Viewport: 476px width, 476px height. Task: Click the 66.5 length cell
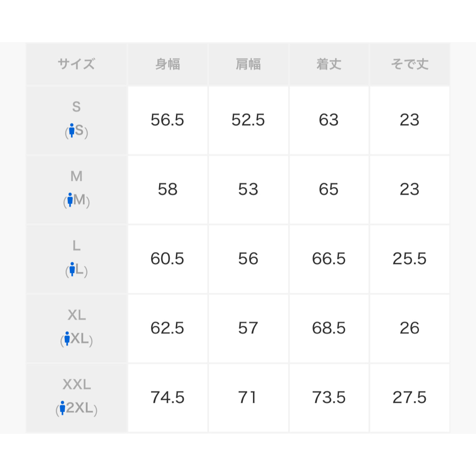click(x=329, y=259)
